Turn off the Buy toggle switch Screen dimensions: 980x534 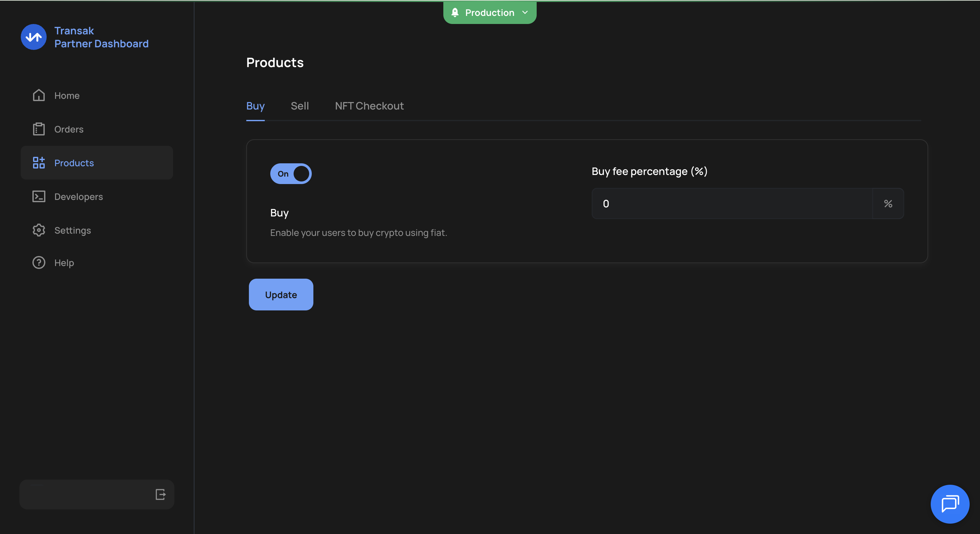coord(291,174)
